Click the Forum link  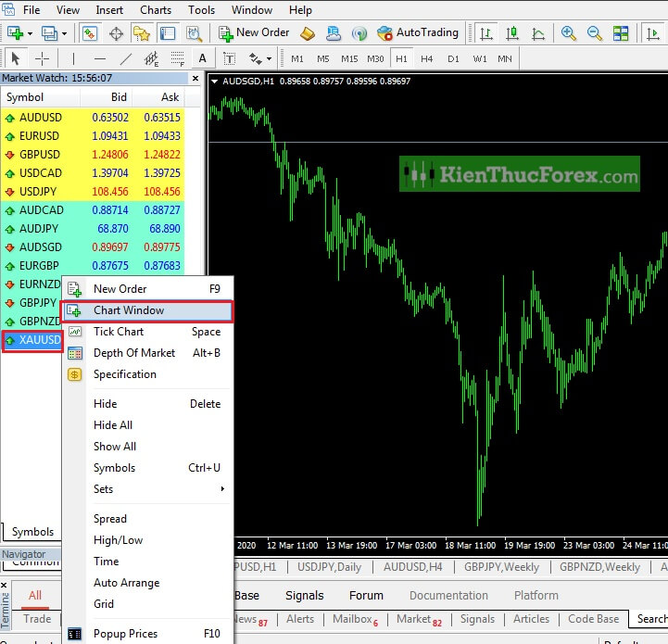[366, 596]
